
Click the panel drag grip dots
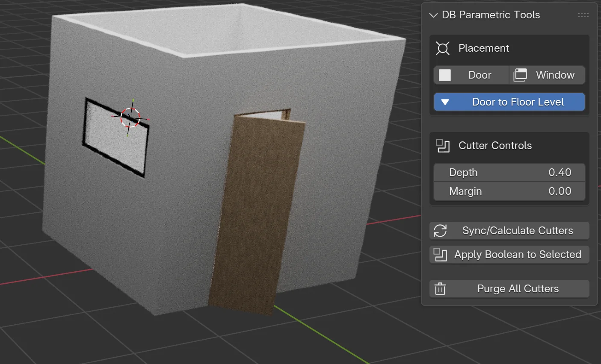click(x=583, y=15)
